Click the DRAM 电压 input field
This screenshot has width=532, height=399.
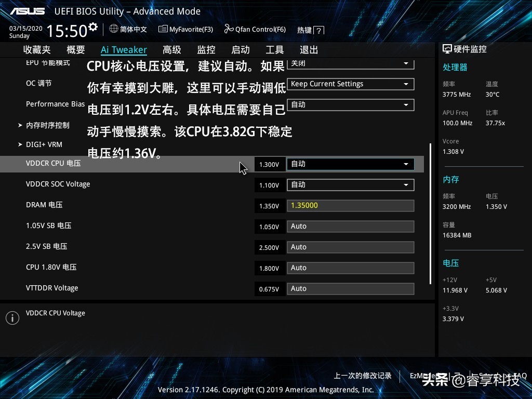point(350,206)
